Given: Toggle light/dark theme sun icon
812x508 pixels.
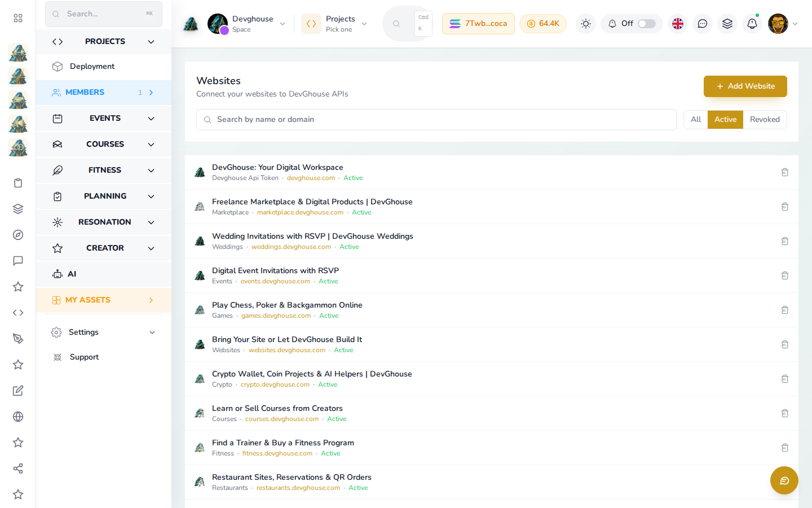Looking at the screenshot, I should point(586,24).
